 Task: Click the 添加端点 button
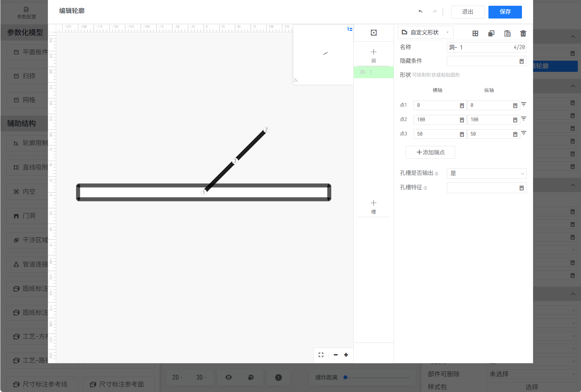pyautogui.click(x=430, y=152)
